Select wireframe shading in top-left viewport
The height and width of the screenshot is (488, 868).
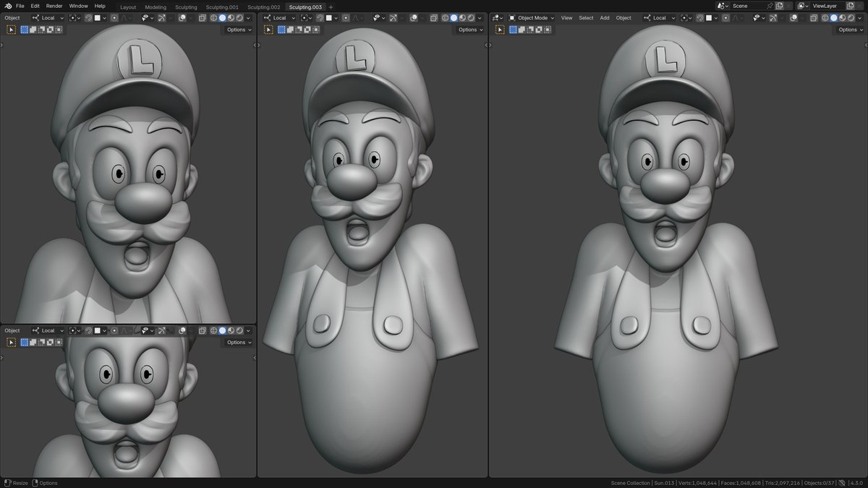213,18
